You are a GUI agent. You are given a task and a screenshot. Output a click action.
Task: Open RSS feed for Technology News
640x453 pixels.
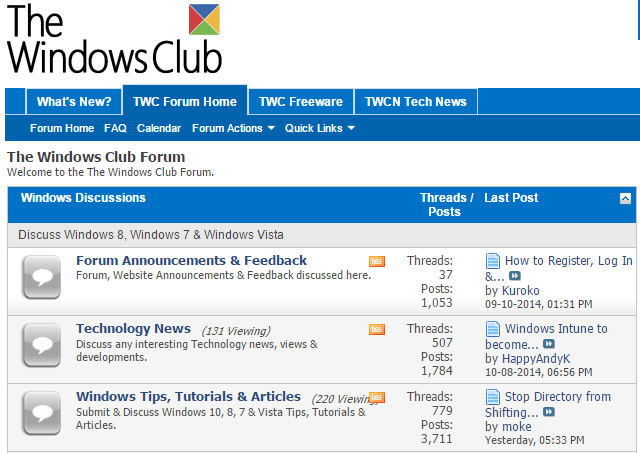click(377, 329)
